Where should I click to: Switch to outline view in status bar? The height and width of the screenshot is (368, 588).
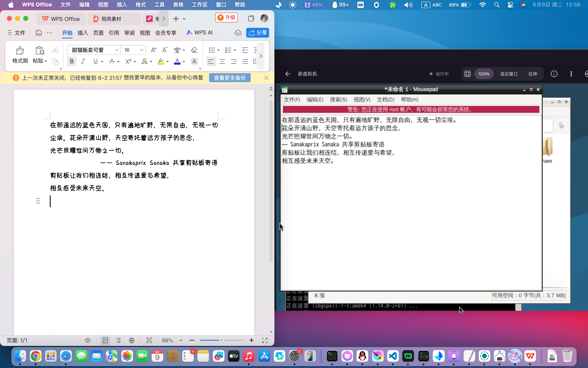tap(118, 340)
